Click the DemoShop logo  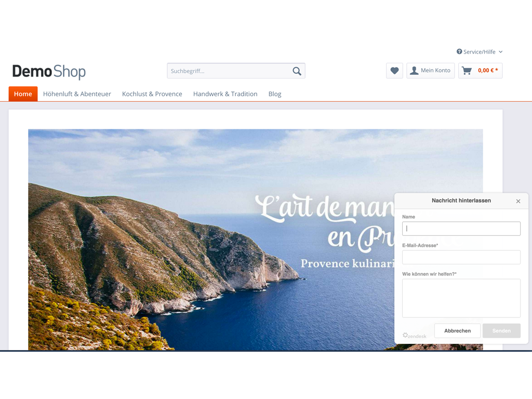(x=49, y=71)
